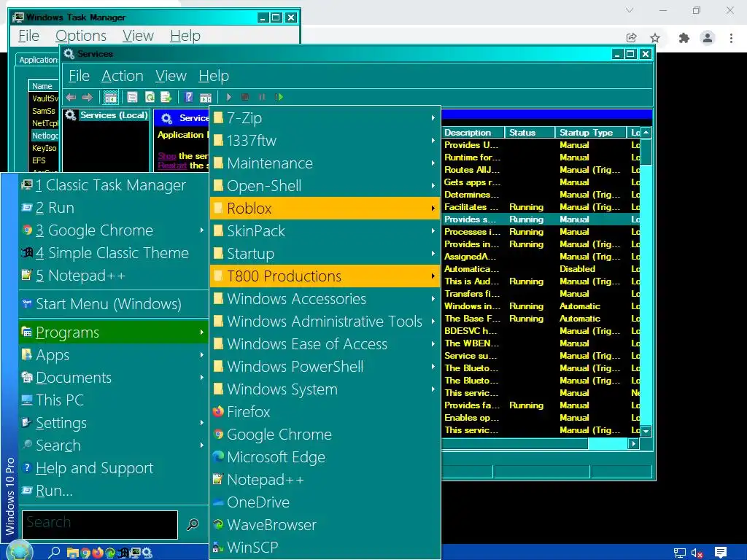The height and width of the screenshot is (560, 747).
Task: Expand the Roblox folder submenu
Action: point(325,208)
